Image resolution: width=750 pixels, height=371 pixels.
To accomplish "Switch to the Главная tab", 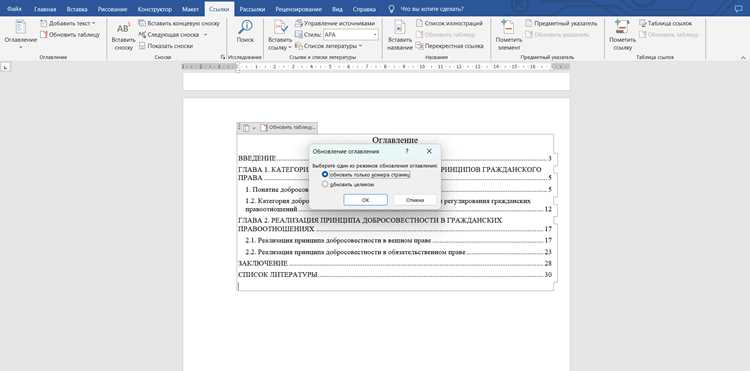I will [45, 9].
